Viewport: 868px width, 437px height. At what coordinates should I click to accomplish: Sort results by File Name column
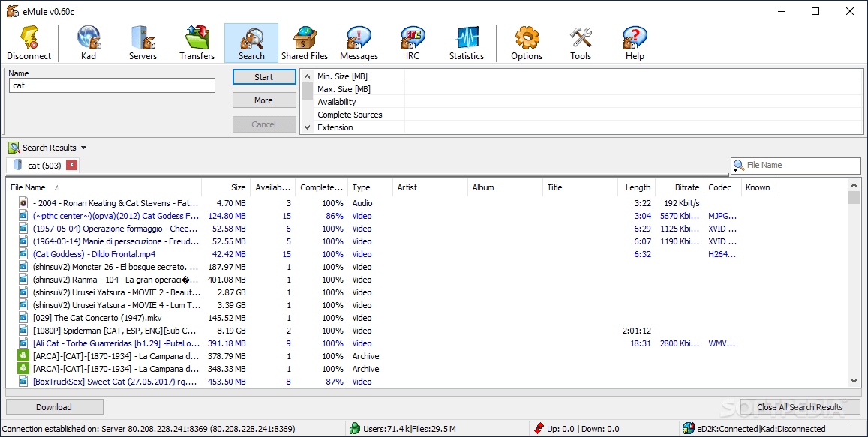(x=104, y=187)
